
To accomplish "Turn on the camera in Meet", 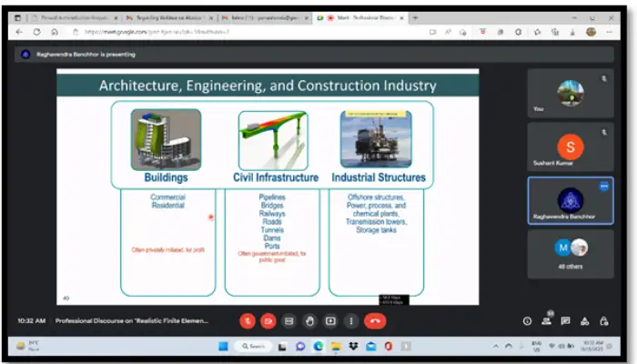I will [x=268, y=320].
